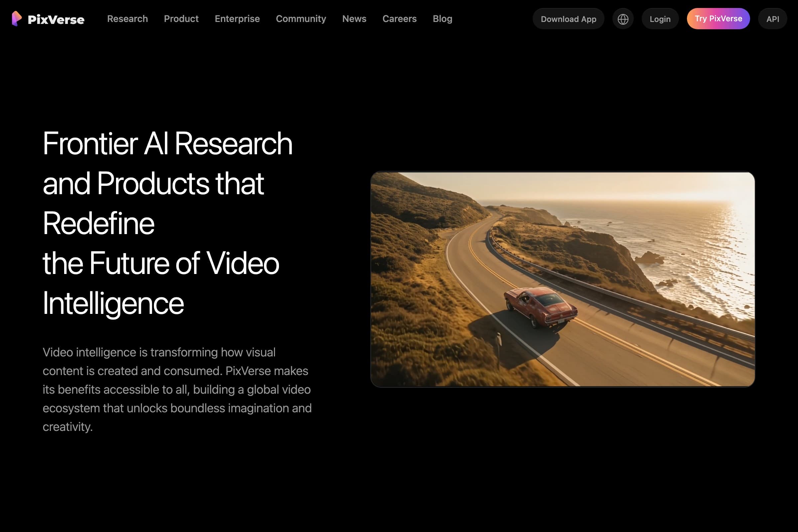798x532 pixels.
Task: Open the Enterprise page
Action: pyautogui.click(x=237, y=19)
